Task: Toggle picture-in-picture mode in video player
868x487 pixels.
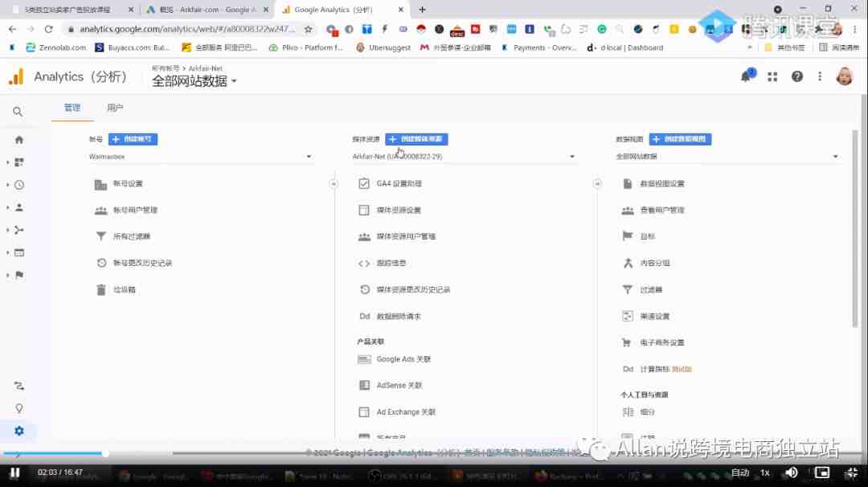Action: coord(821,472)
